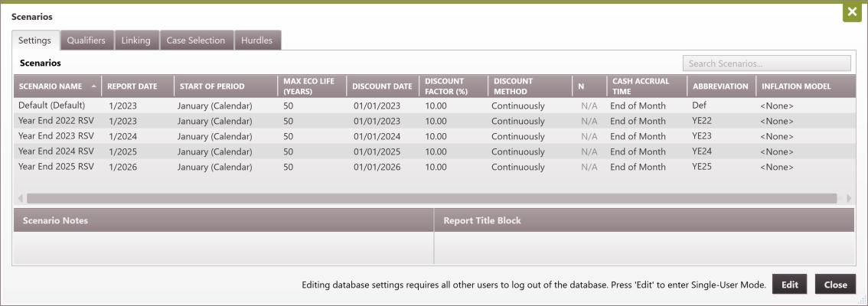Viewport: 868px width, 306px height.
Task: Click the Inflation Model cell for Year End 2023
Action: tap(776, 136)
